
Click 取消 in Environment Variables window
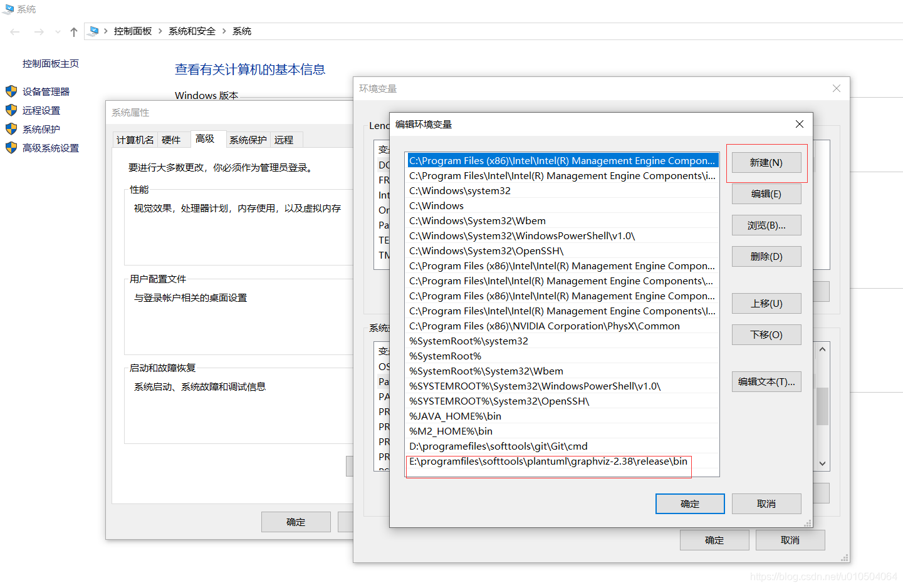point(790,540)
